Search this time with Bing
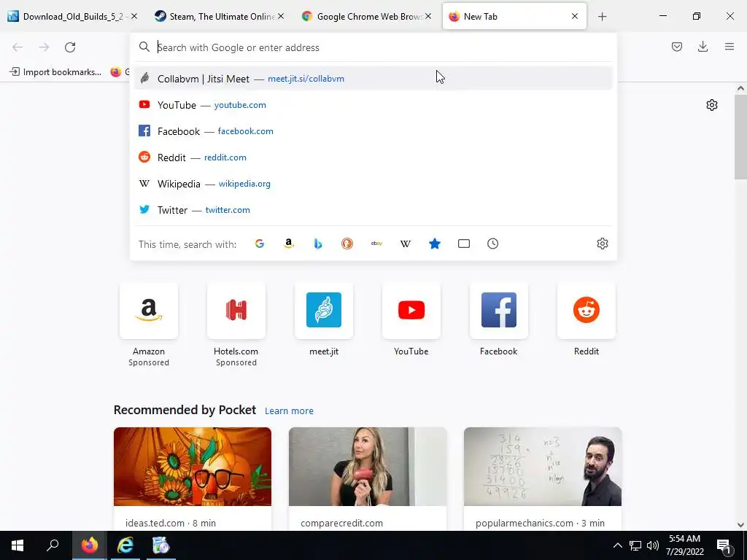 click(318, 244)
